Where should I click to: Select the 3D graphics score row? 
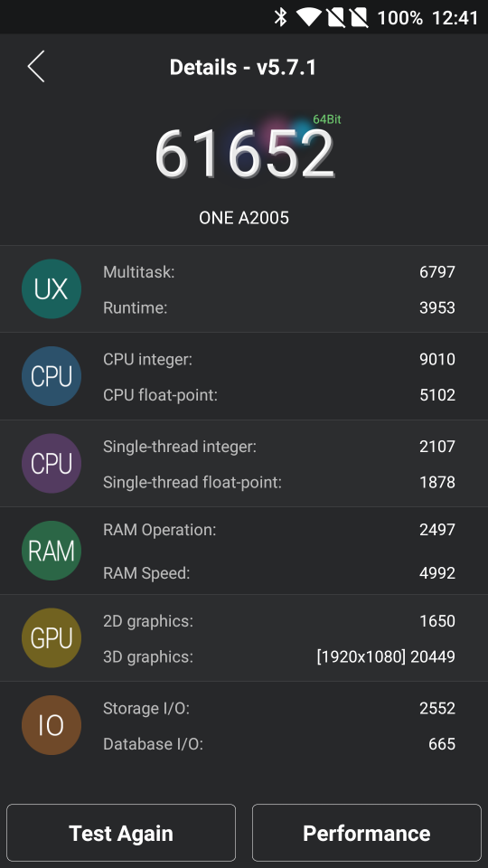(279, 656)
